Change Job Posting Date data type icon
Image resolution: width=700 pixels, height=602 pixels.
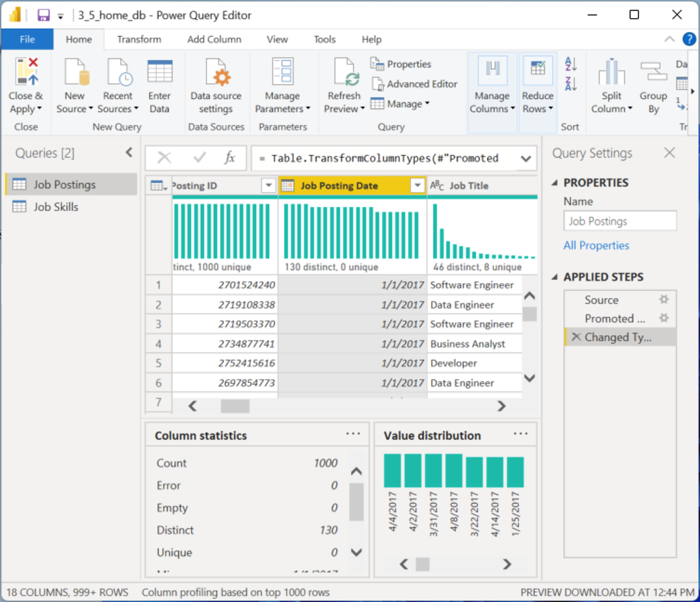pyautogui.click(x=288, y=186)
